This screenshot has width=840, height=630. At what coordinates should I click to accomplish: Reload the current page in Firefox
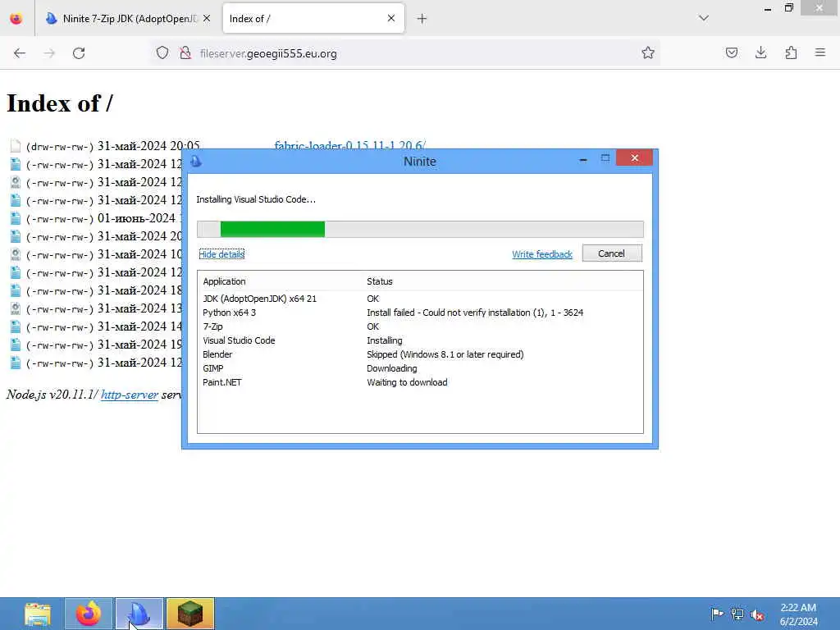click(x=79, y=53)
